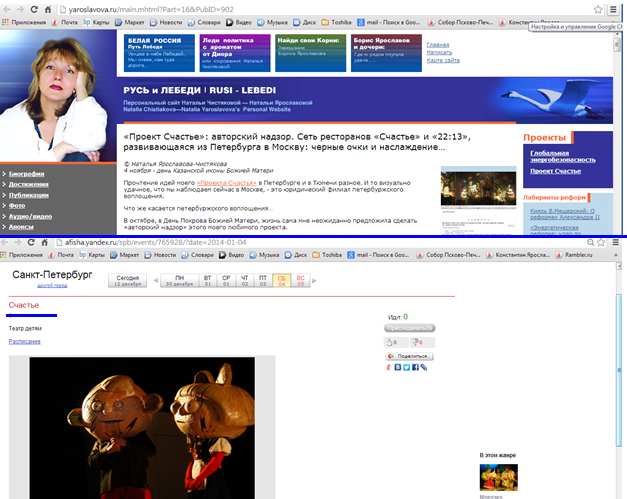
Task: Show hidden bookmarks with the » overflow chevron
Action: [x=616, y=255]
